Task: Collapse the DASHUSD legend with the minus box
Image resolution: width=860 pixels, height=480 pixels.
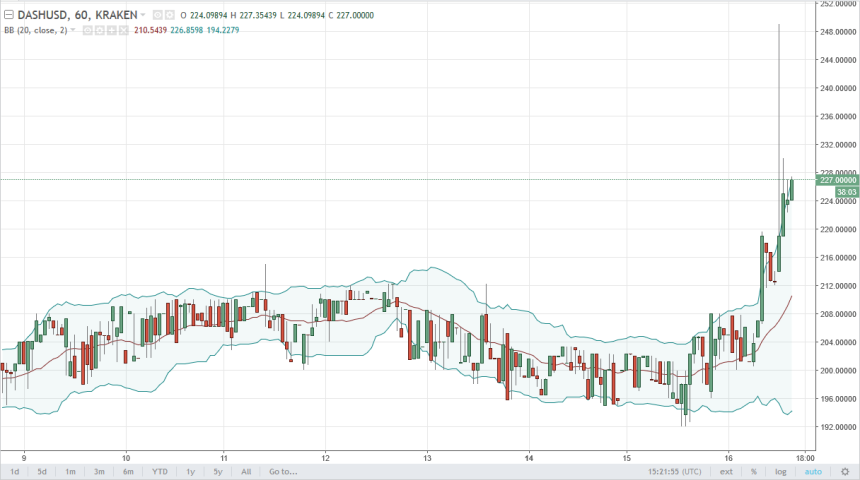Action: click(x=8, y=16)
